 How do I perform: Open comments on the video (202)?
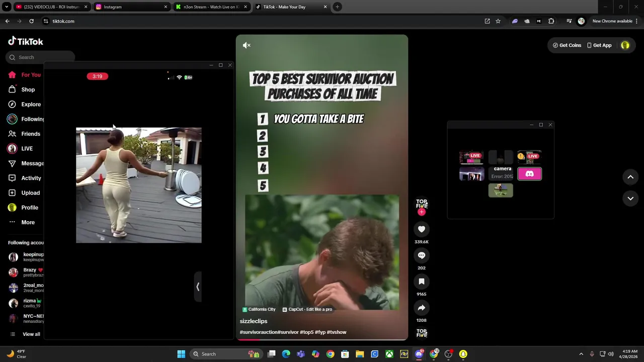click(422, 255)
